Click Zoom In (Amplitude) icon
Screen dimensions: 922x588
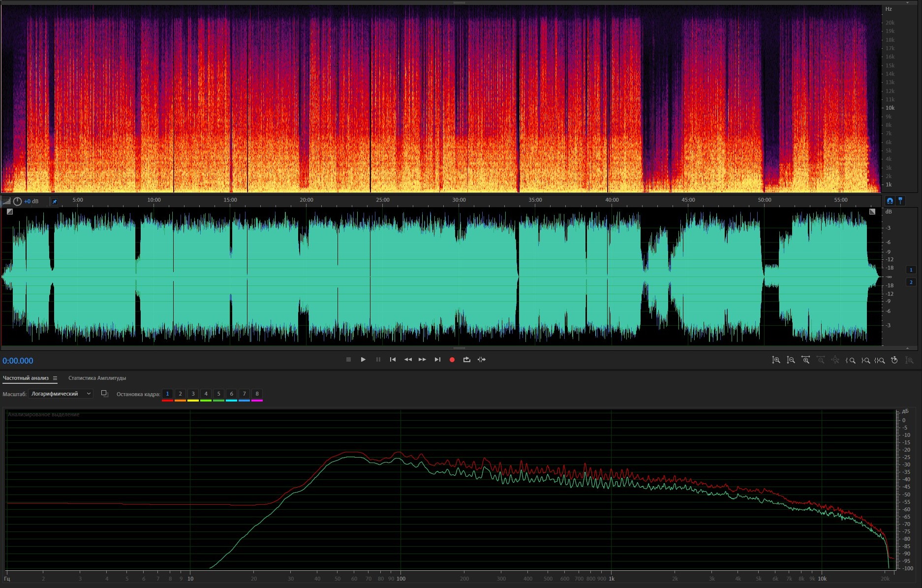tap(776, 360)
